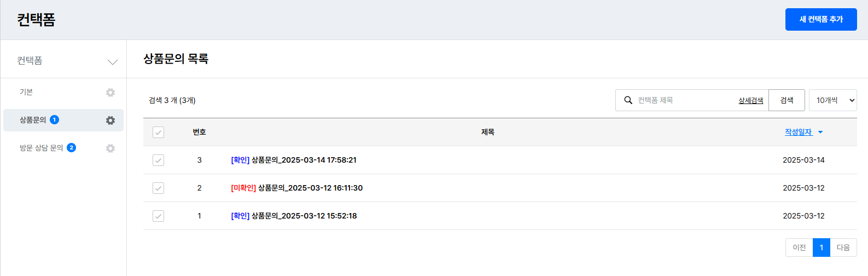Click the badge on 방문 상담 문의
This screenshot has width=868, height=276.
tap(71, 148)
